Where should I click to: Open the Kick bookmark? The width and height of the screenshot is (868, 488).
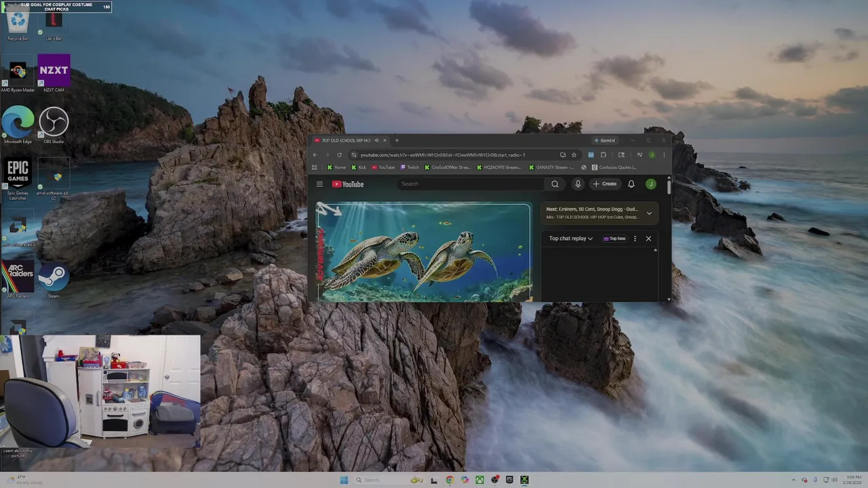tap(359, 167)
